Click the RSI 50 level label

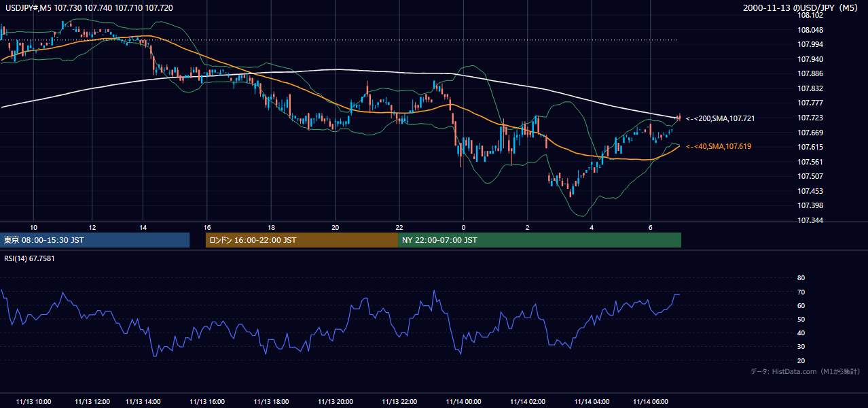click(x=801, y=319)
